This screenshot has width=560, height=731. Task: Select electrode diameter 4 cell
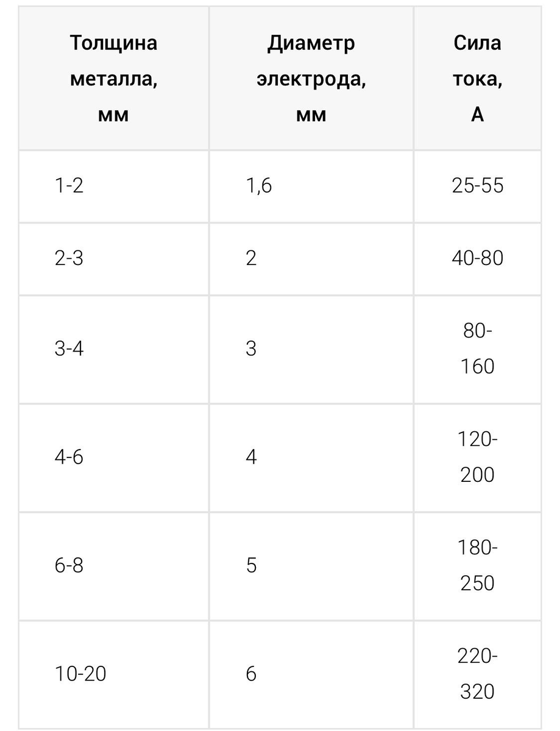click(311, 457)
